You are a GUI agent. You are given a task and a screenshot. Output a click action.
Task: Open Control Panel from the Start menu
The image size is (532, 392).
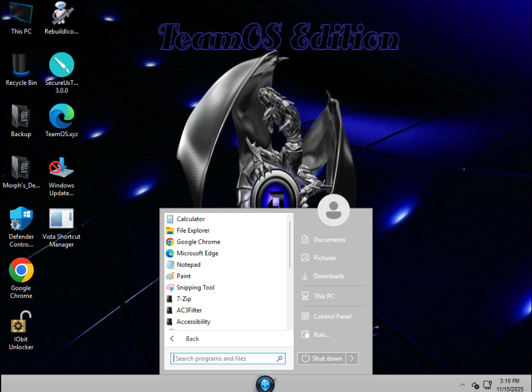pos(332,316)
